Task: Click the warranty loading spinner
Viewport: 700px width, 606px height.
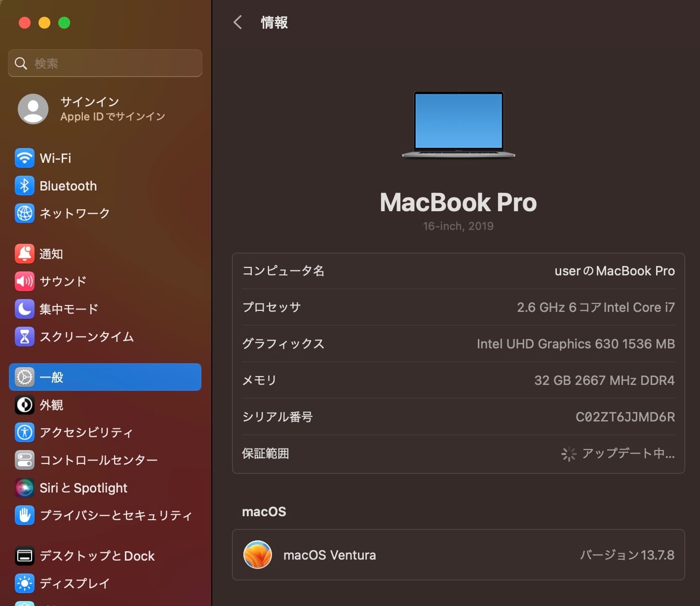Action: tap(569, 454)
